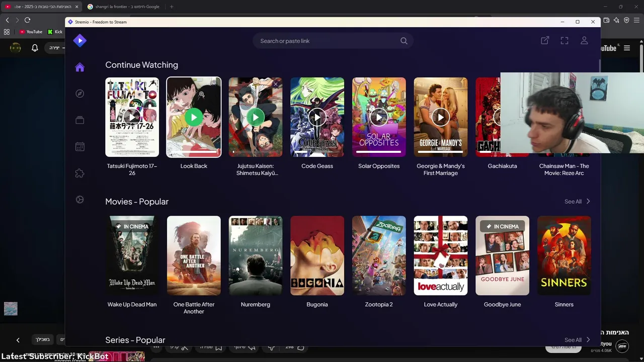Screen dimensions: 644x362
Task: Open the Gachiakuta title label
Action: tap(502, 166)
